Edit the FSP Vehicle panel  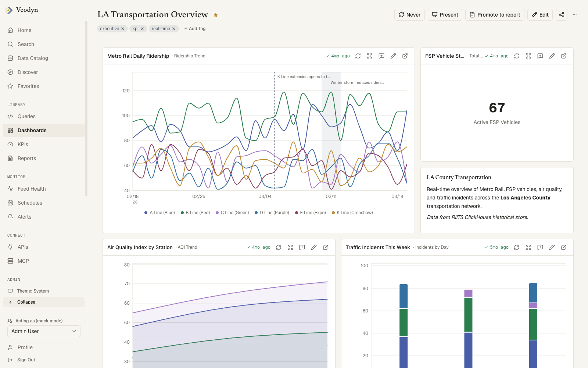click(x=552, y=56)
